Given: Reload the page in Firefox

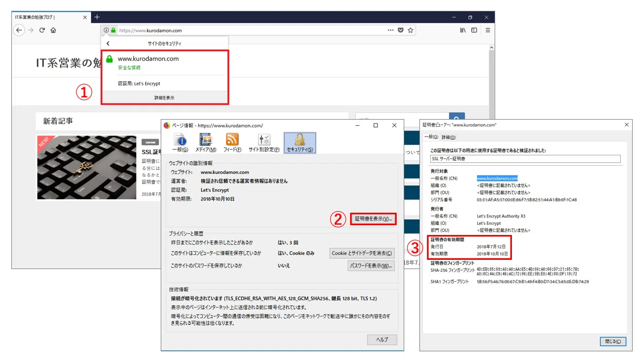Looking at the screenshot, I should coord(42,30).
